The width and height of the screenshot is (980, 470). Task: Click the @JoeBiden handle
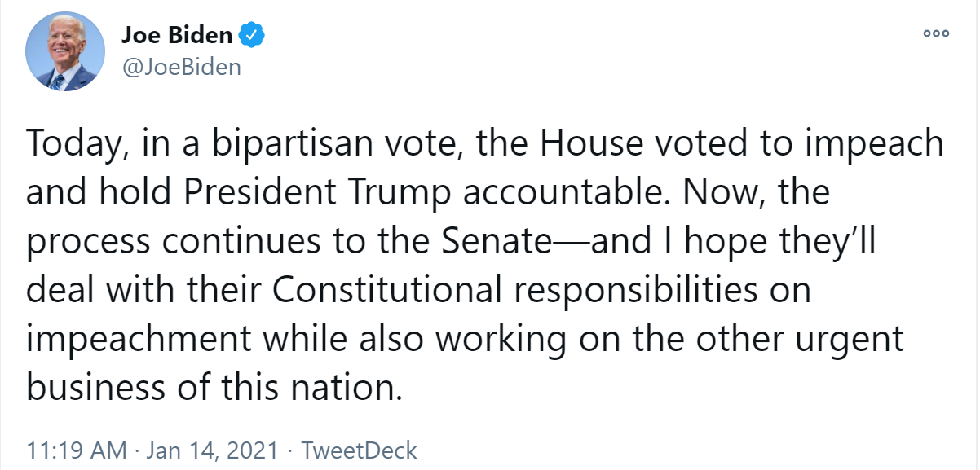point(181,66)
